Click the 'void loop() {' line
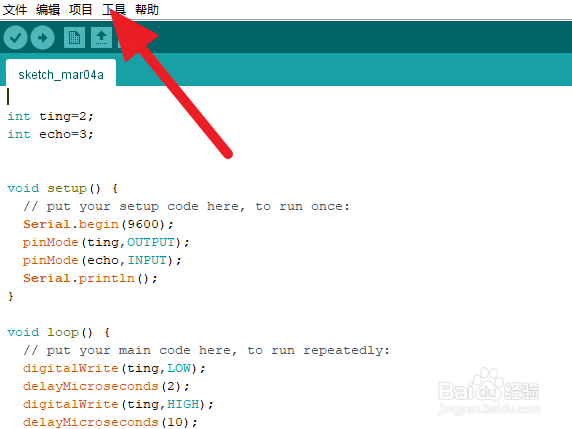 pyautogui.click(x=59, y=332)
